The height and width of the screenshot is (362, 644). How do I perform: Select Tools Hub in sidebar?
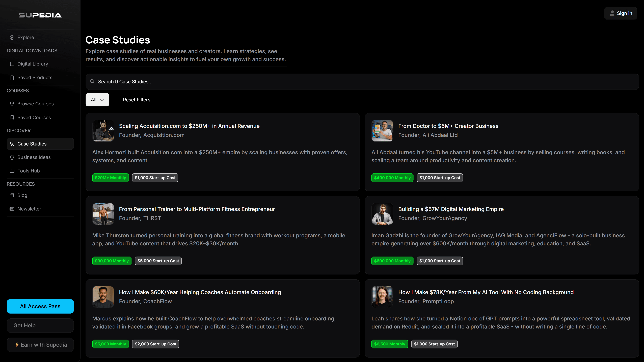pos(40,171)
